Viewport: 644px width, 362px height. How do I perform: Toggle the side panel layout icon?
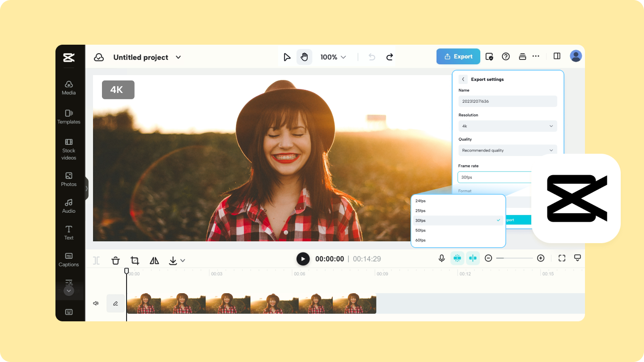557,56
